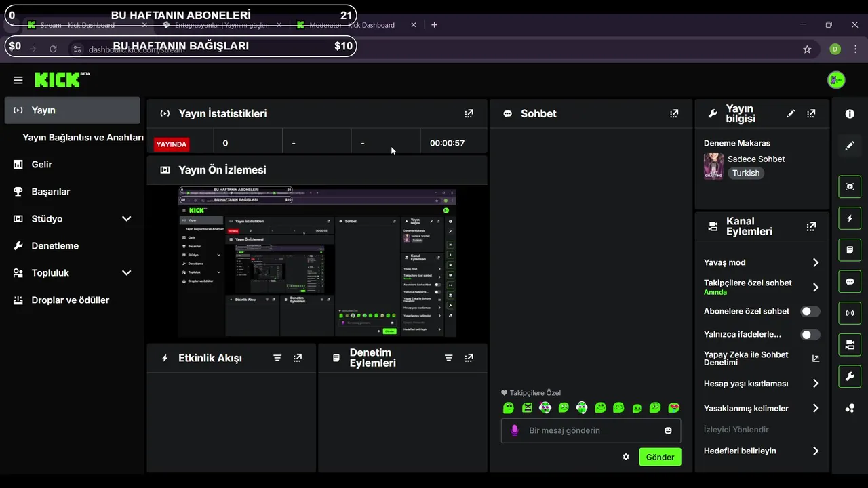Click the three-dots layout icon in right toolbar

850,408
